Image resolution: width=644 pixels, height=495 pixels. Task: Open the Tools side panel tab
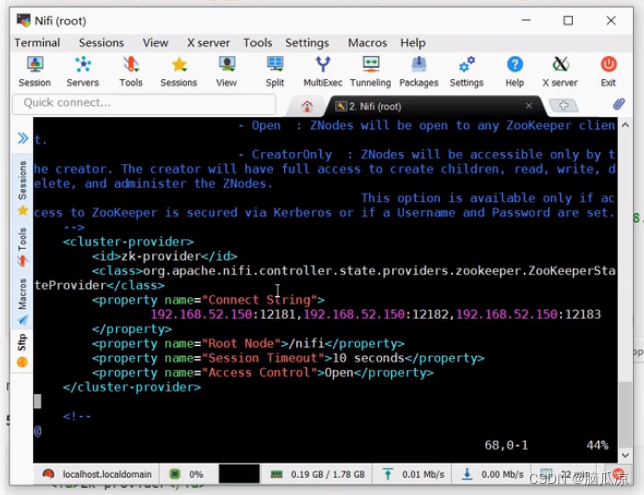23,246
